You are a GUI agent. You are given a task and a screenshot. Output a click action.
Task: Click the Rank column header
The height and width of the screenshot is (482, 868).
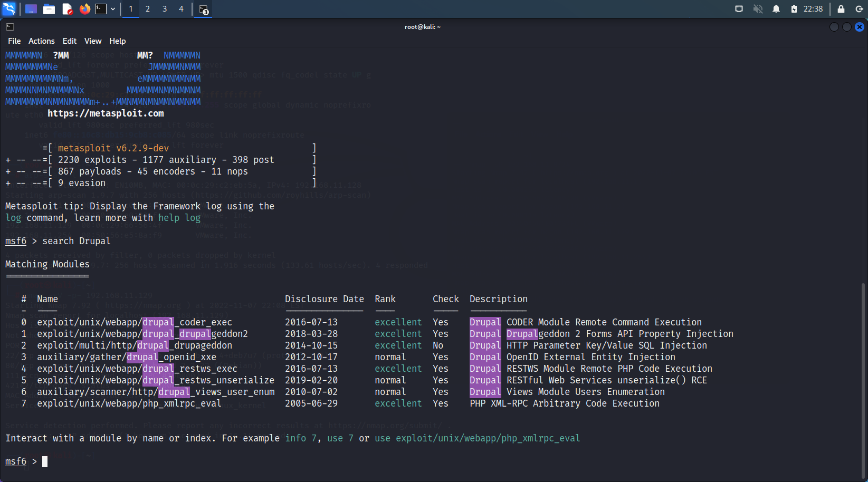coord(385,299)
